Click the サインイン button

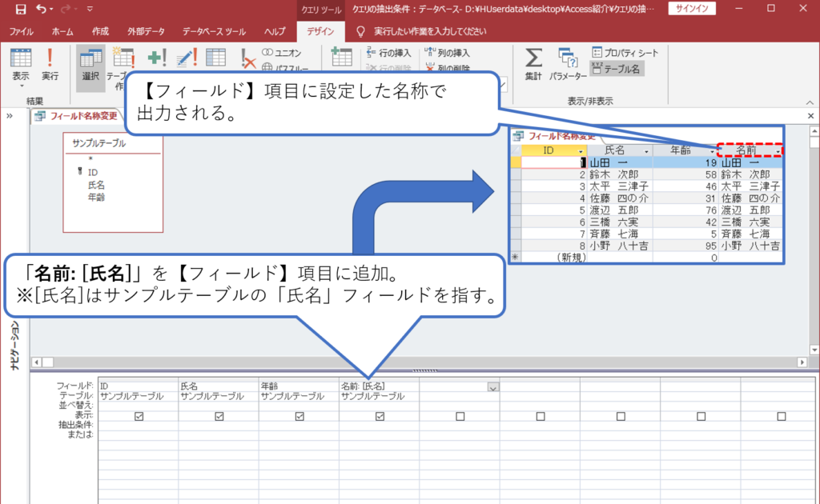click(x=692, y=8)
